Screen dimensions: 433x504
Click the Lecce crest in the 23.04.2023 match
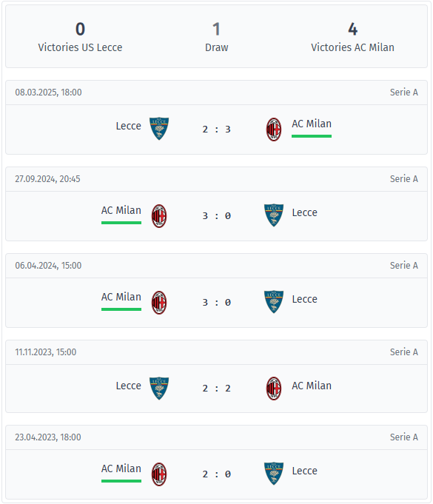[x=274, y=474]
